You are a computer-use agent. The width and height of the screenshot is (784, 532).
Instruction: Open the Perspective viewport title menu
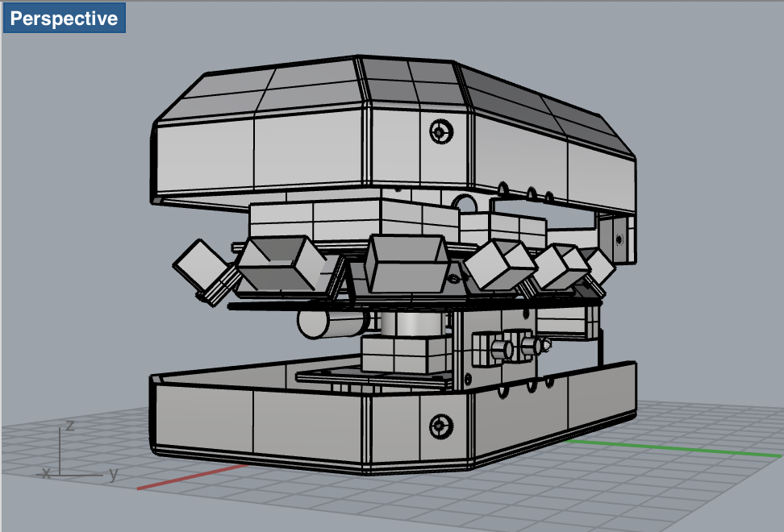coord(64,18)
